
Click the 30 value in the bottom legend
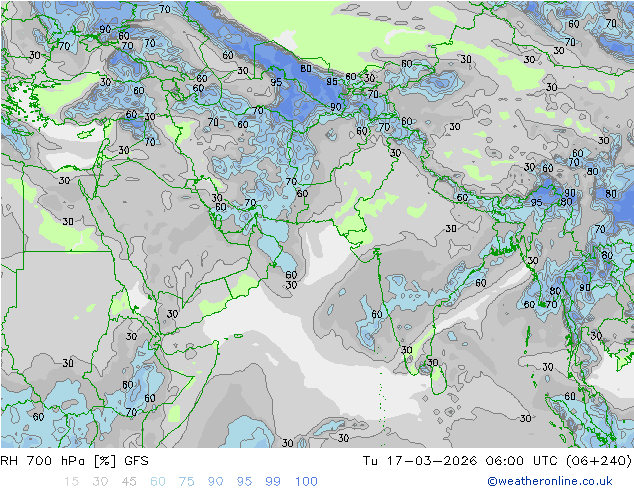[x=100, y=482]
